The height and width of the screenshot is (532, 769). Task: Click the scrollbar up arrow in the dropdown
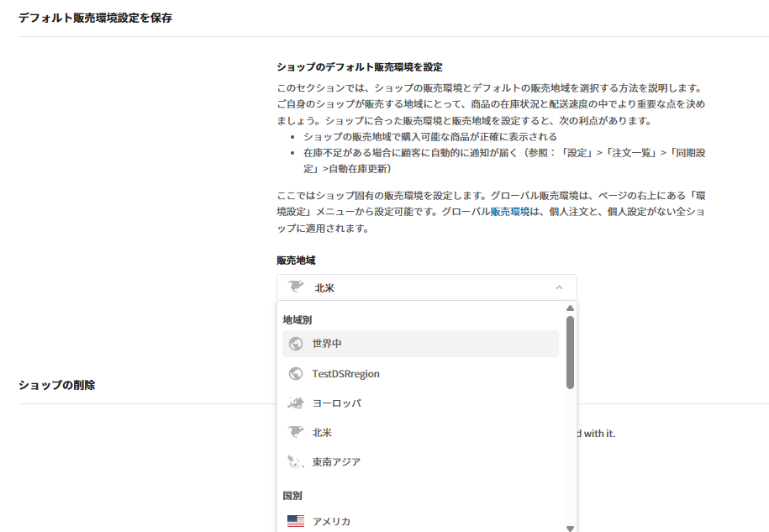point(570,308)
